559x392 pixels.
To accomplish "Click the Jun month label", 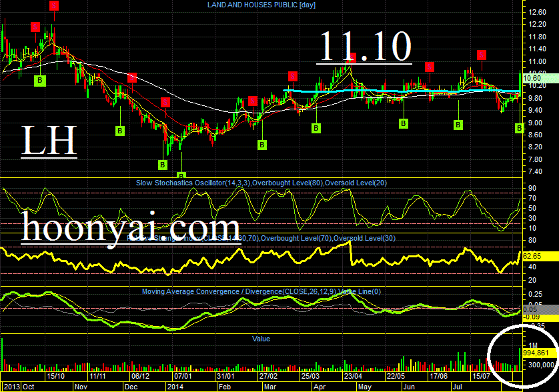I will click(410, 387).
